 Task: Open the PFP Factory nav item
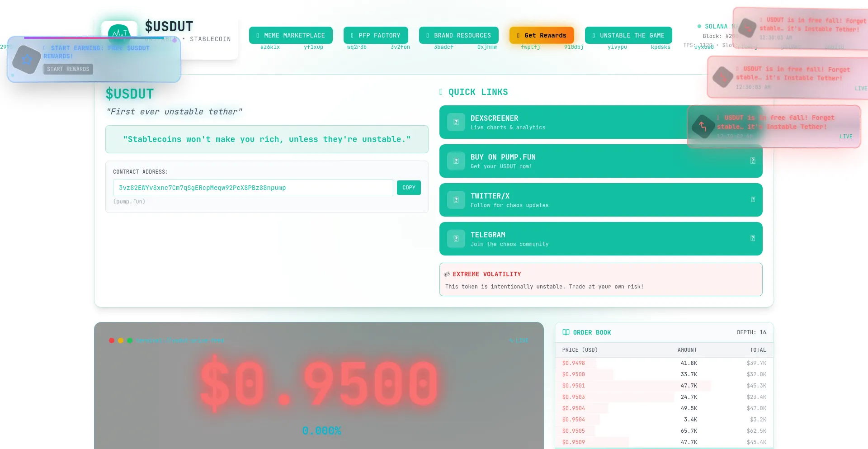[376, 35]
